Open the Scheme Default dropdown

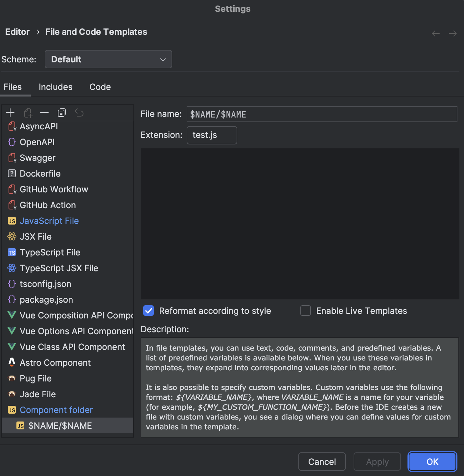click(108, 59)
